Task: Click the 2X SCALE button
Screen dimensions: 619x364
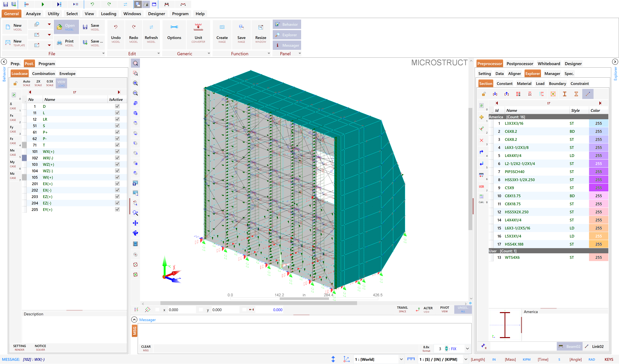Action: pyautogui.click(x=38, y=83)
